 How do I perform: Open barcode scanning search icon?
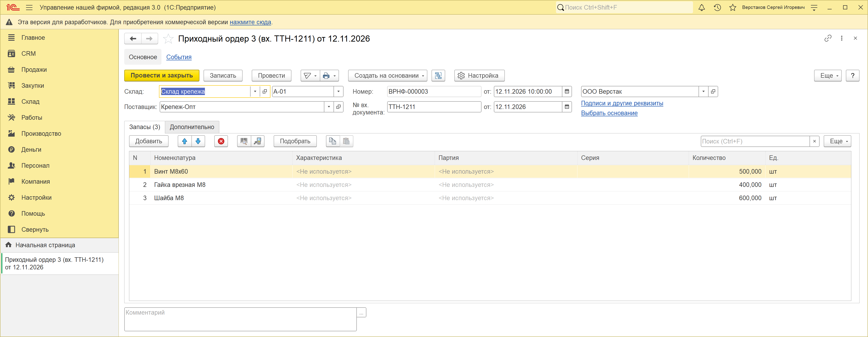(x=244, y=141)
